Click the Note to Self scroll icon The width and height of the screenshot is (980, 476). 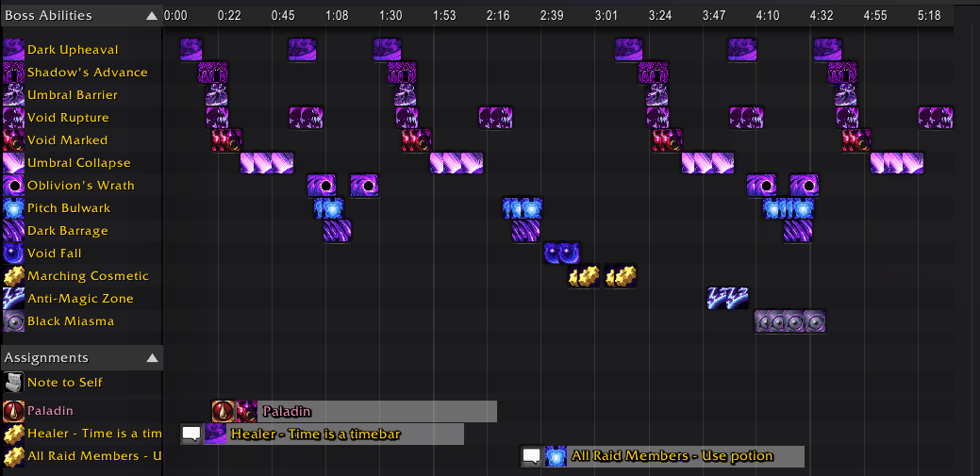click(x=14, y=382)
